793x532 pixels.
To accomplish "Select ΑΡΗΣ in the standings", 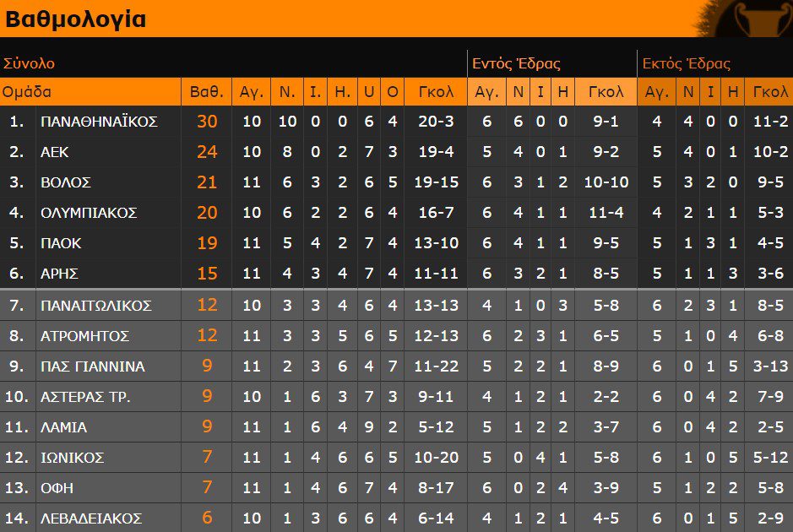I will (59, 274).
